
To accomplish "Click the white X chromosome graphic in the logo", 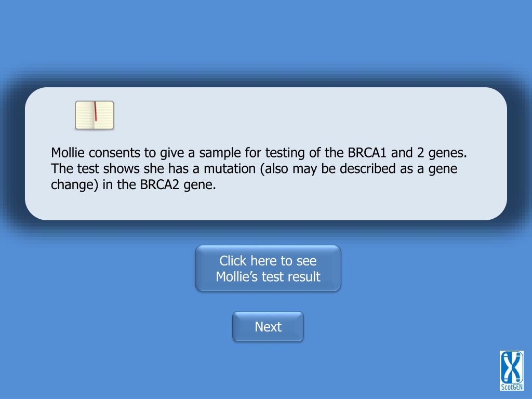I will [511, 367].
